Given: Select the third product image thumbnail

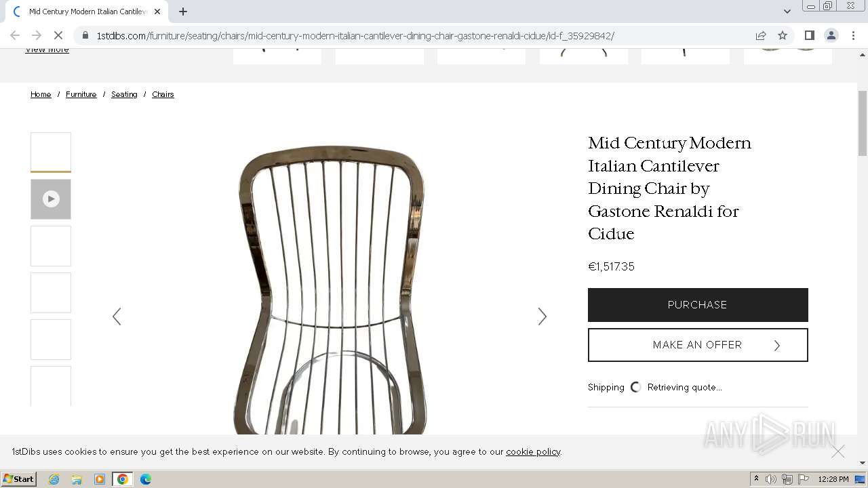Looking at the screenshot, I should pyautogui.click(x=51, y=246).
